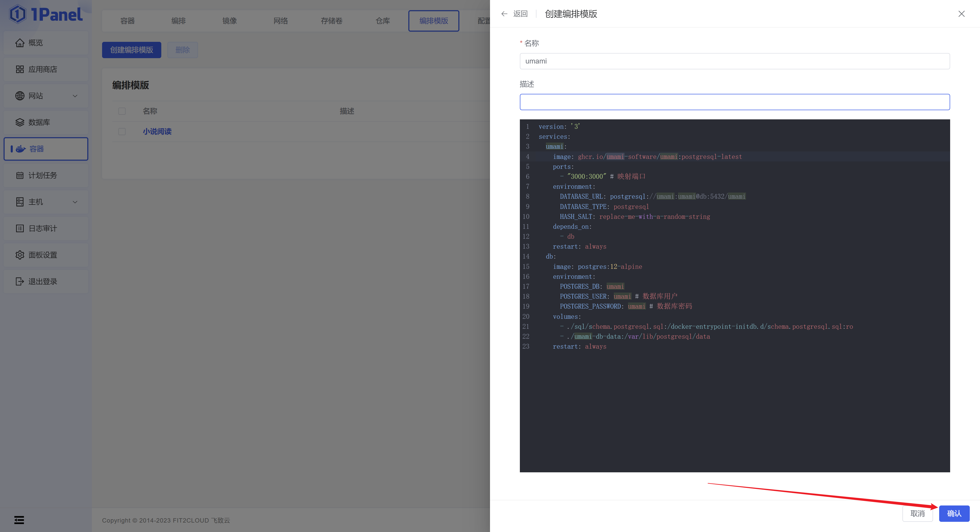Click the 数据库 layers icon
The height and width of the screenshot is (532, 980).
20,122
